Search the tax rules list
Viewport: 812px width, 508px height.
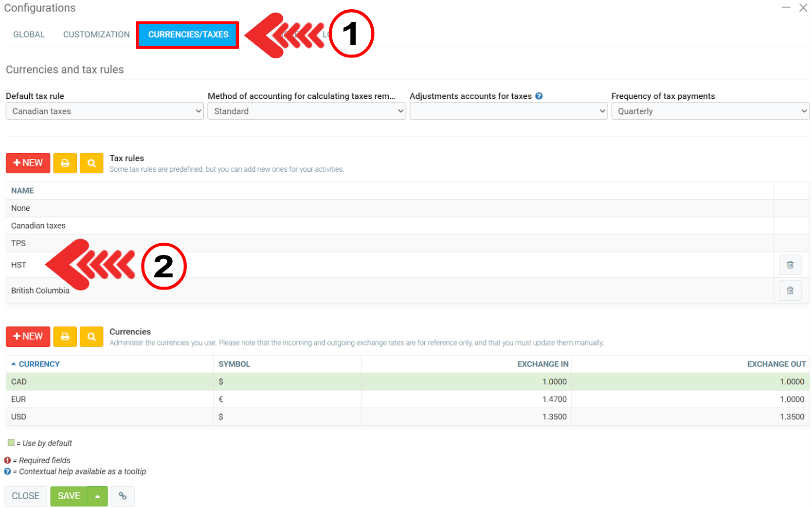91,163
